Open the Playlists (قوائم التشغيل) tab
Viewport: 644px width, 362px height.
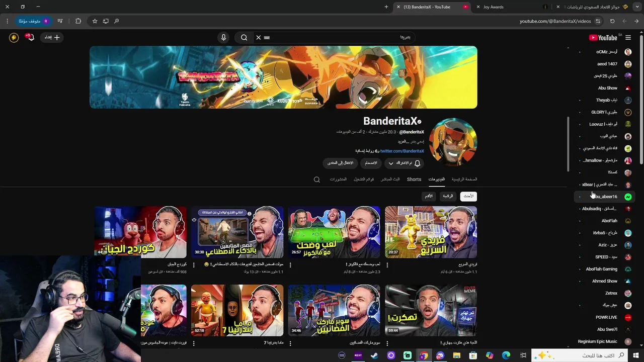364,179
